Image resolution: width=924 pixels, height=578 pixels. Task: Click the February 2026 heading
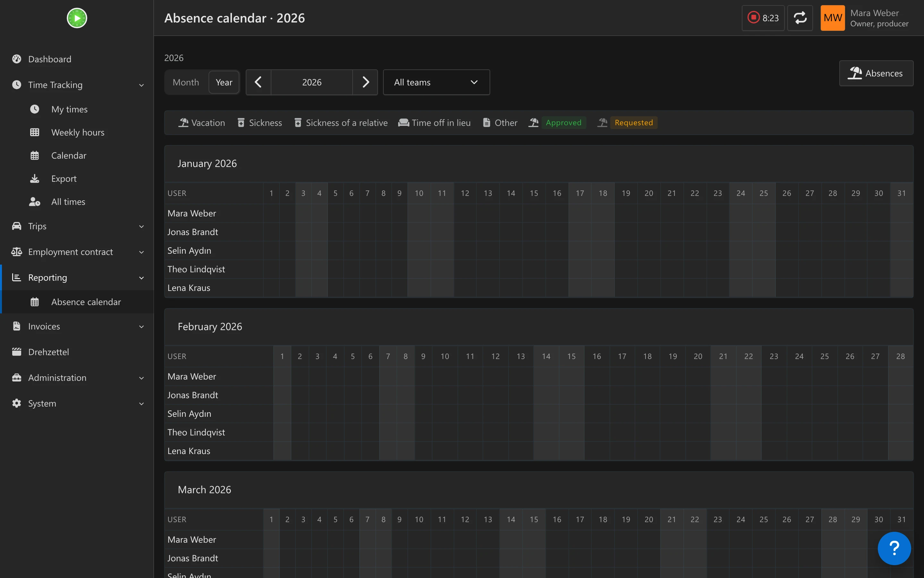(x=210, y=327)
